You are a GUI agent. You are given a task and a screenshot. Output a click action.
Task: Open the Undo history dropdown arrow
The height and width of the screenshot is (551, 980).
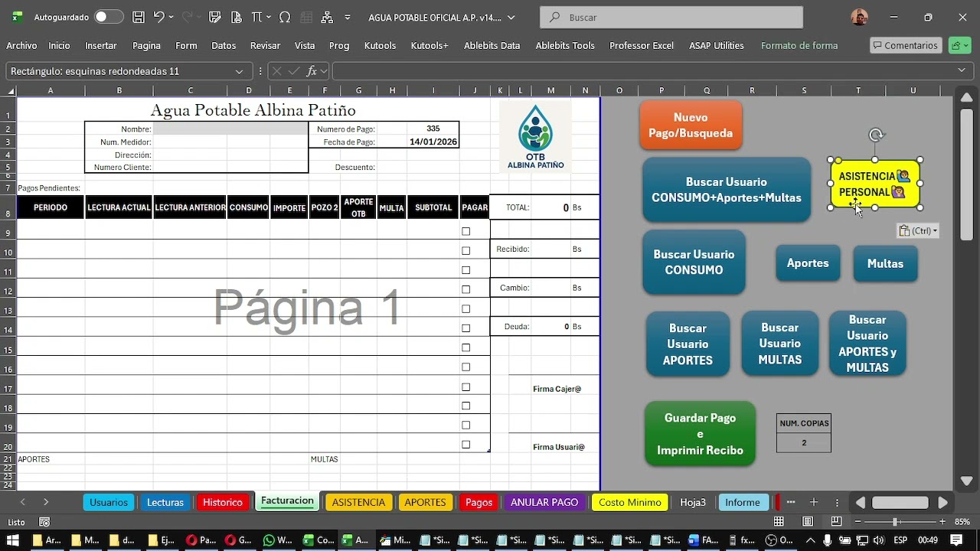click(x=171, y=17)
